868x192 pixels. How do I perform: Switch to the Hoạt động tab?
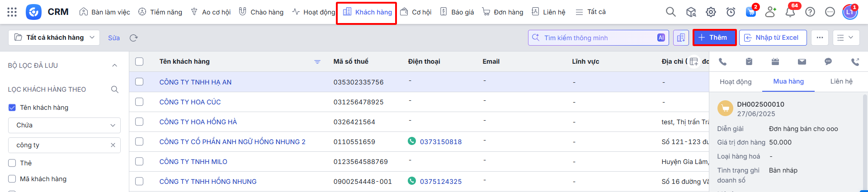[x=735, y=82]
